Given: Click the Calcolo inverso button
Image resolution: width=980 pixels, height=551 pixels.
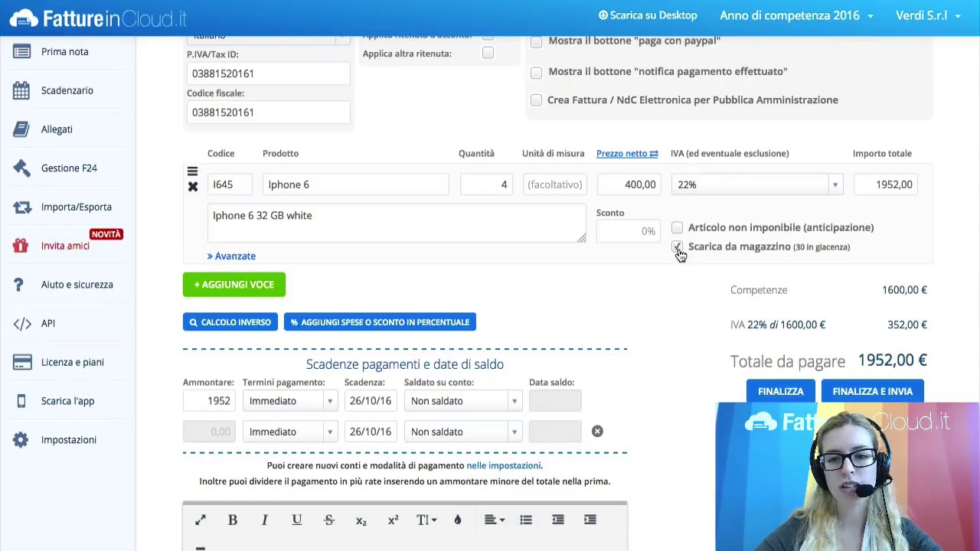Looking at the screenshot, I should (x=230, y=322).
